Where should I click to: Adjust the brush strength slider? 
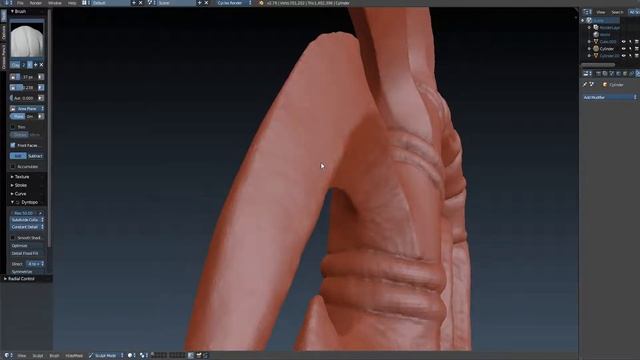[x=27, y=87]
